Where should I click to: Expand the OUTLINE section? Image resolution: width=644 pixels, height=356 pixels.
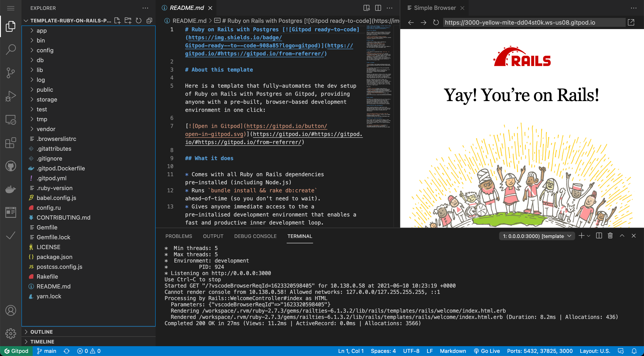[x=89, y=332]
